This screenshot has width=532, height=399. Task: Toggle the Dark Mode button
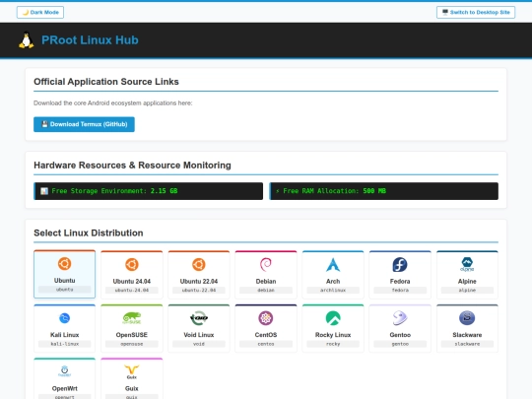click(40, 12)
